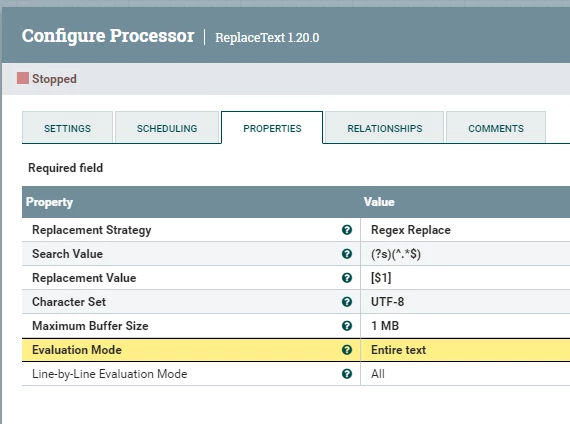Click the ReplaceText 1.20.0 processor title
Image resolution: width=570 pixels, height=424 pixels.
click(267, 37)
